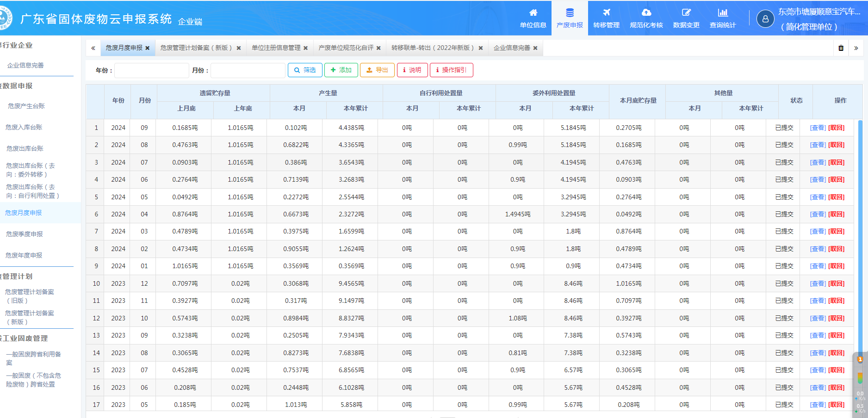Click the orange notification badge at right edge
This screenshot has height=418, width=868.
point(860,359)
